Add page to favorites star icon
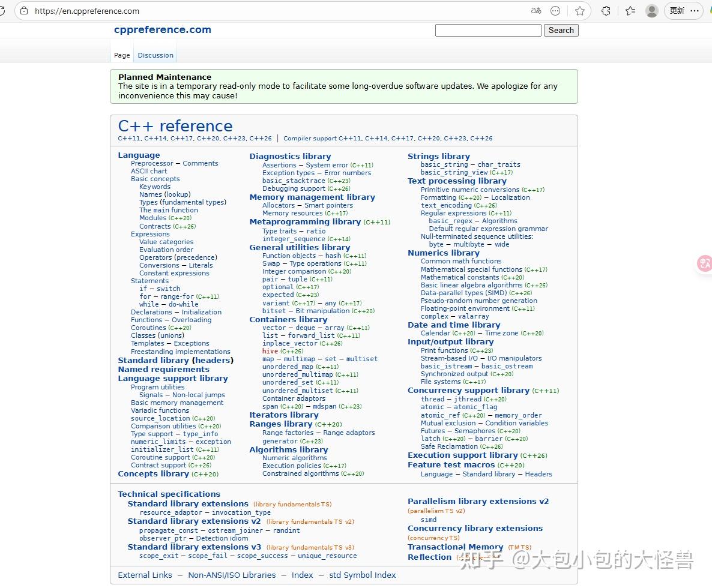This screenshot has width=712, height=588. click(x=580, y=11)
